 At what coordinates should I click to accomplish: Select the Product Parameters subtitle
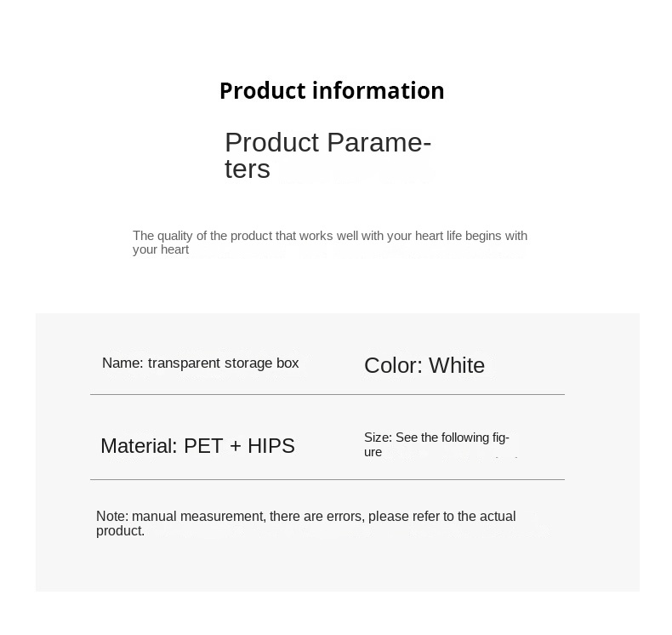pyautogui.click(x=327, y=155)
